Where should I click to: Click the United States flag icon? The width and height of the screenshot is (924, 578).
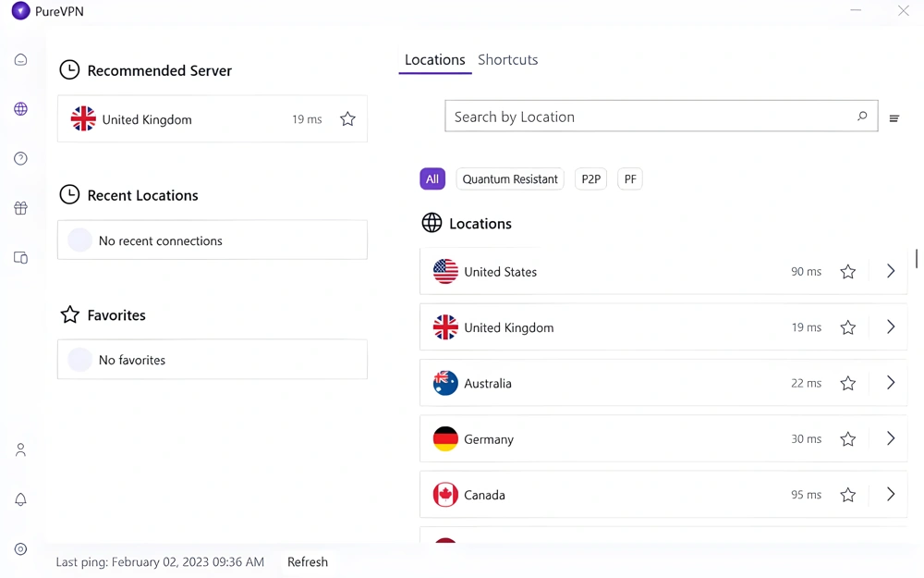(445, 271)
